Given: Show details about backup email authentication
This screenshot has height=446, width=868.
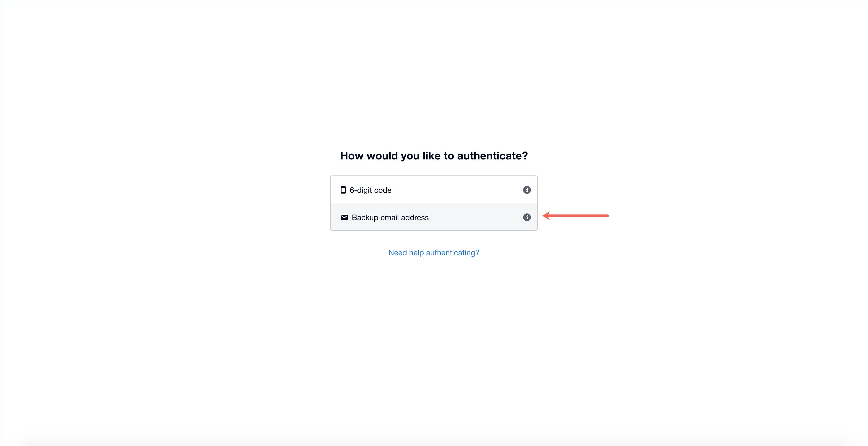Looking at the screenshot, I should pos(527,217).
